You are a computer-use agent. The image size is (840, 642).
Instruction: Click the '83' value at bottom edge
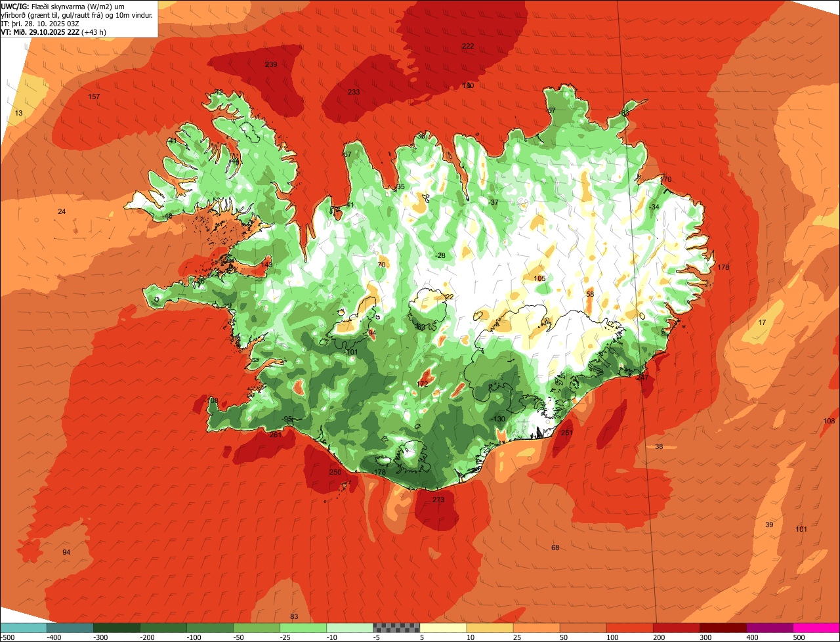(294, 616)
